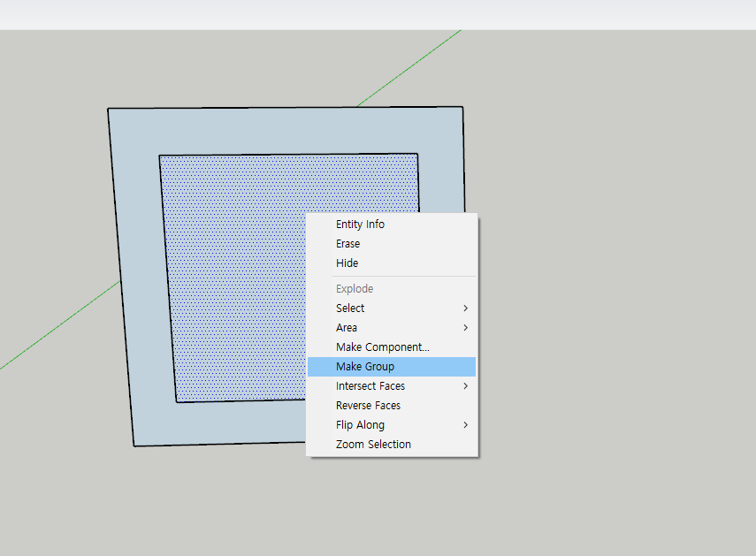The width and height of the screenshot is (756, 556).
Task: Choose Make Component... option
Action: [392, 347]
